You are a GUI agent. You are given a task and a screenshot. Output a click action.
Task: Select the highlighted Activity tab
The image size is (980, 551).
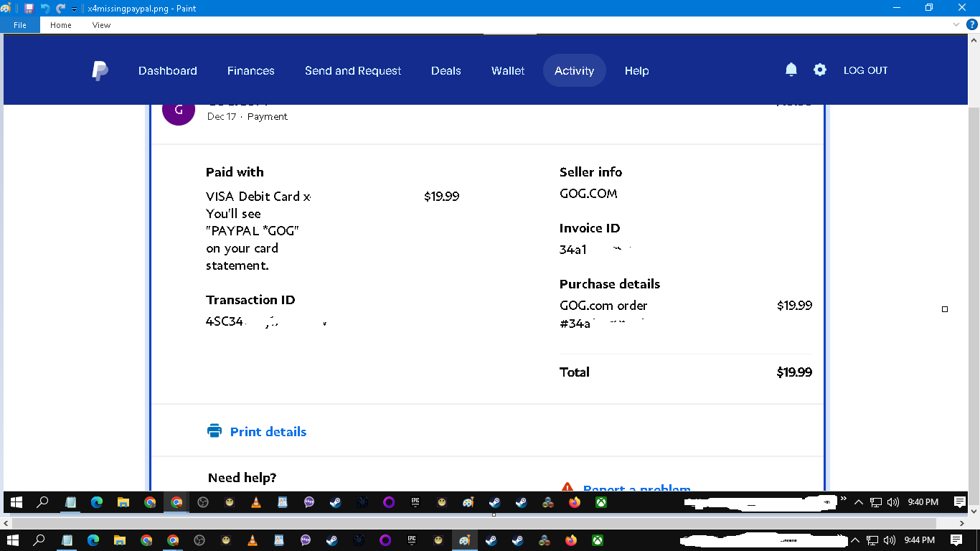[x=575, y=70]
